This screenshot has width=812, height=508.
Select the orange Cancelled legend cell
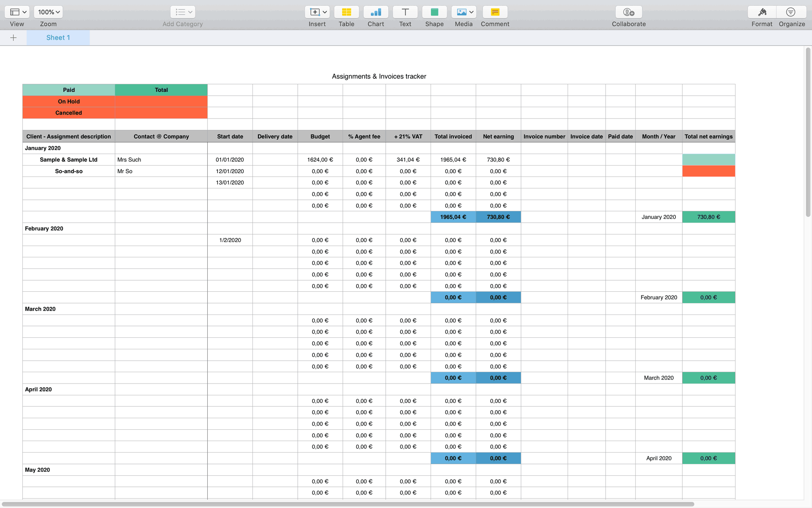pyautogui.click(x=69, y=113)
